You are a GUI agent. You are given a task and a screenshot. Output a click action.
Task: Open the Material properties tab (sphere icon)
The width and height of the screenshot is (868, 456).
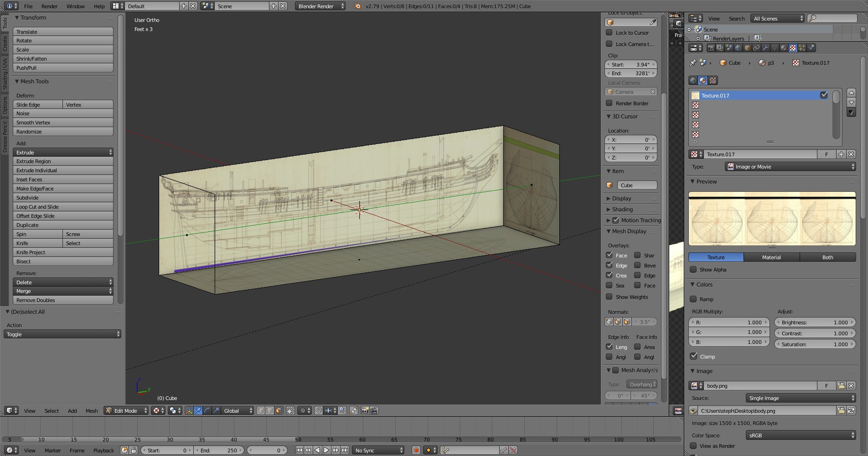pyautogui.click(x=784, y=48)
